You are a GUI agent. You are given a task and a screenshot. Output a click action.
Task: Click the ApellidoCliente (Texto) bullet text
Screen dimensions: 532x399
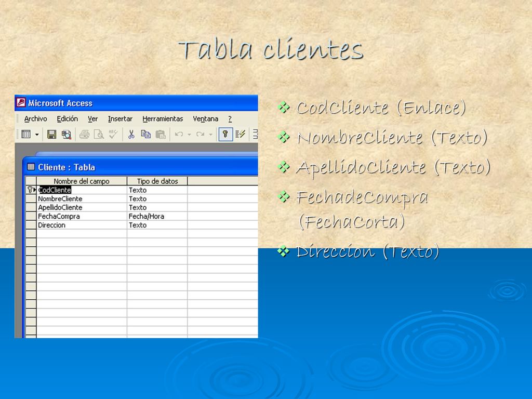(x=393, y=167)
